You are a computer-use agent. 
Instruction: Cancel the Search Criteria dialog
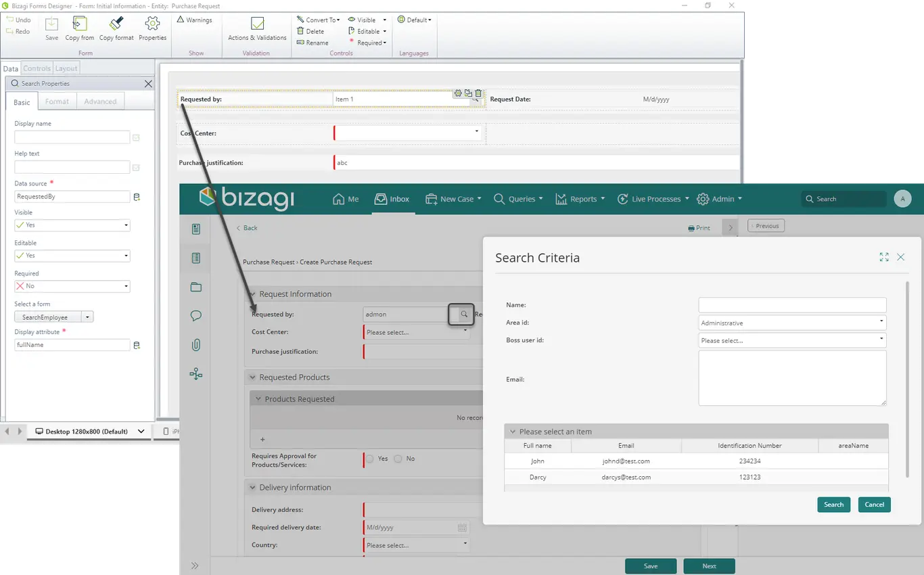tap(875, 505)
